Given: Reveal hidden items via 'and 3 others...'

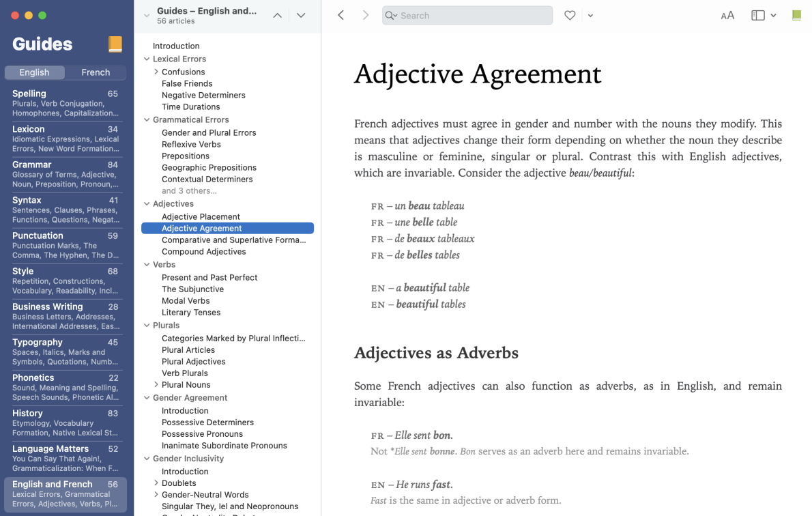Looking at the screenshot, I should (x=188, y=190).
